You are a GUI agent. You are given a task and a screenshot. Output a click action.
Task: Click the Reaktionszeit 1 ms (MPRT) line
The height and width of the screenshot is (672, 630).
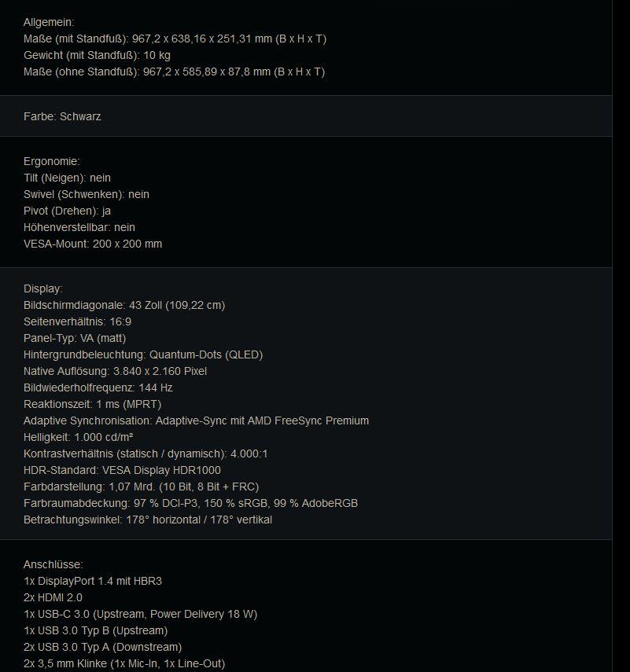pos(92,404)
